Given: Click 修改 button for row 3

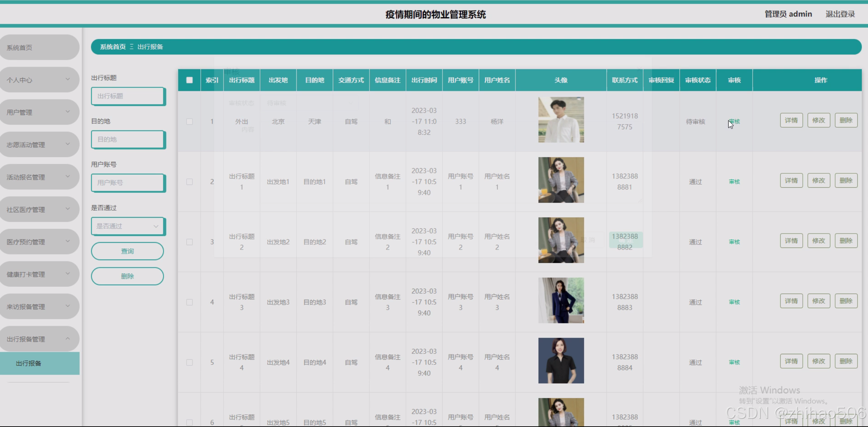Looking at the screenshot, I should tap(818, 241).
